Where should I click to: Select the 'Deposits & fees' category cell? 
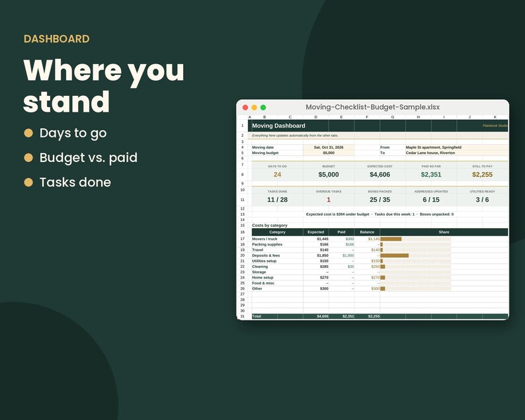click(x=277, y=255)
